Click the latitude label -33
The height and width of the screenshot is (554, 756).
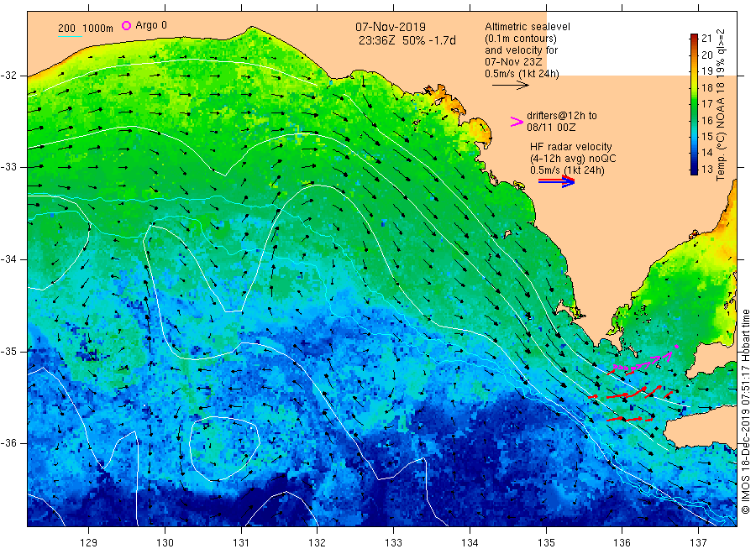click(8, 167)
